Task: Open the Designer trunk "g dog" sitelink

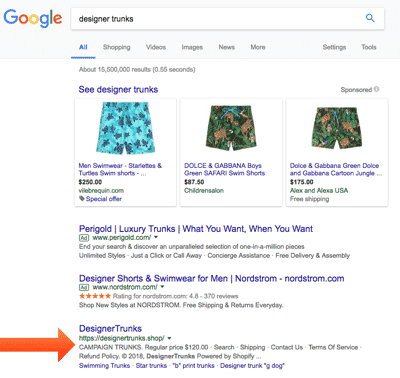Action: point(252,366)
